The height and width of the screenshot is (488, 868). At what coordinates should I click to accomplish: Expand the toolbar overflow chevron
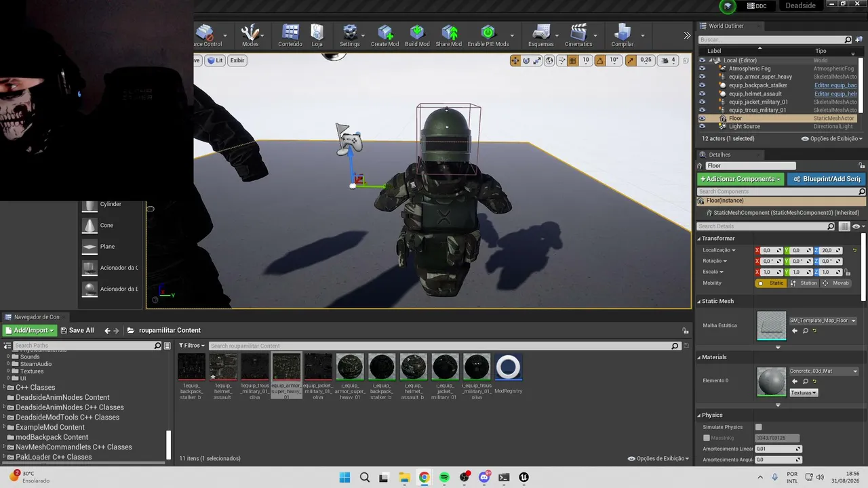coord(687,35)
